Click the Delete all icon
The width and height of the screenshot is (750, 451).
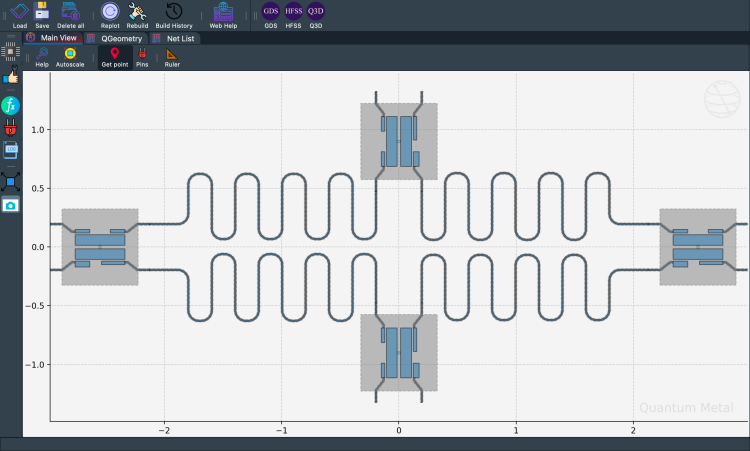[70, 15]
